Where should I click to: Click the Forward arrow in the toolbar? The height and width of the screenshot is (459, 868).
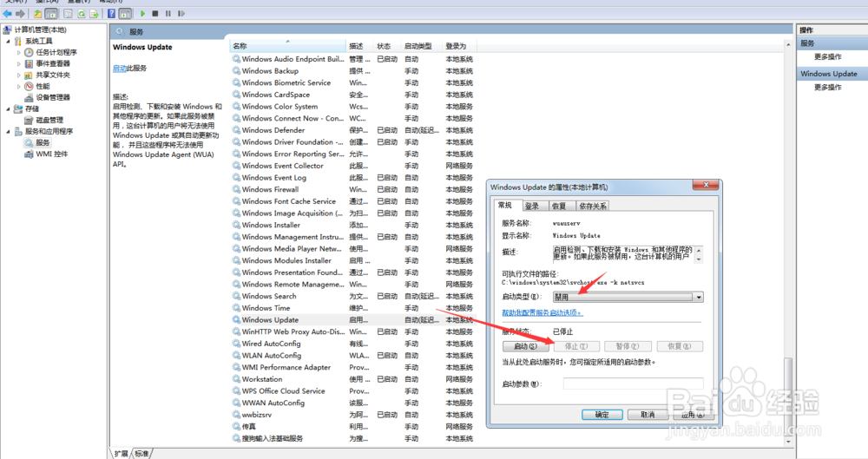pos(21,13)
